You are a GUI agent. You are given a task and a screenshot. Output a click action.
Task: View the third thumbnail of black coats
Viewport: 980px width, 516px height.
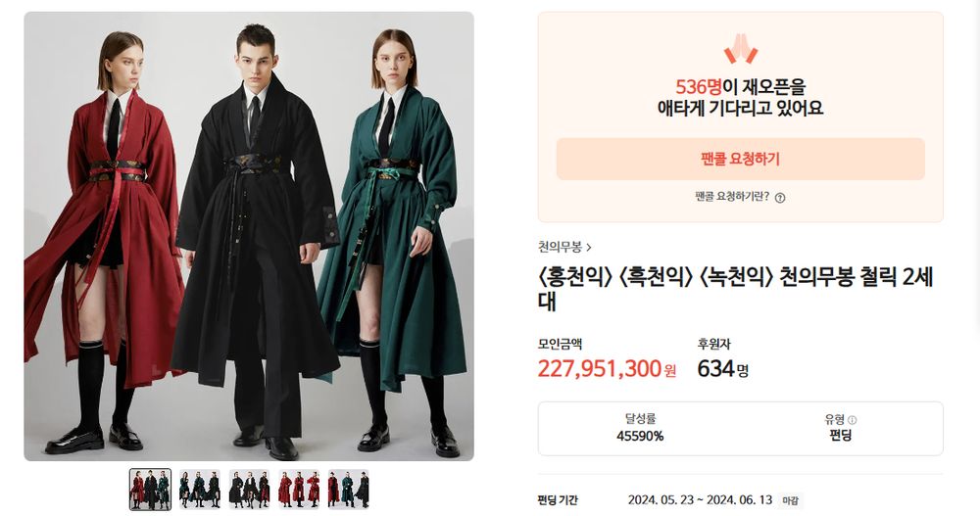pyautogui.click(x=249, y=490)
